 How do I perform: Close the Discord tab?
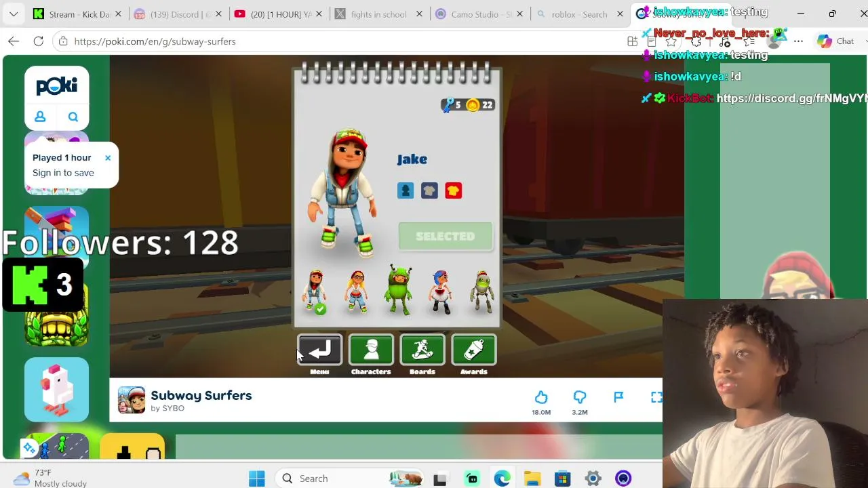pyautogui.click(x=218, y=14)
